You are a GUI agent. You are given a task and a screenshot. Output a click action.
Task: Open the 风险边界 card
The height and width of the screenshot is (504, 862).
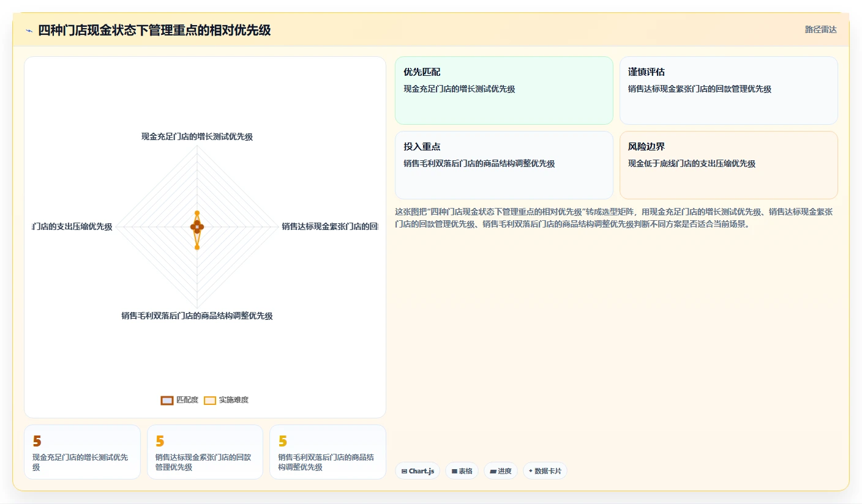point(729,165)
